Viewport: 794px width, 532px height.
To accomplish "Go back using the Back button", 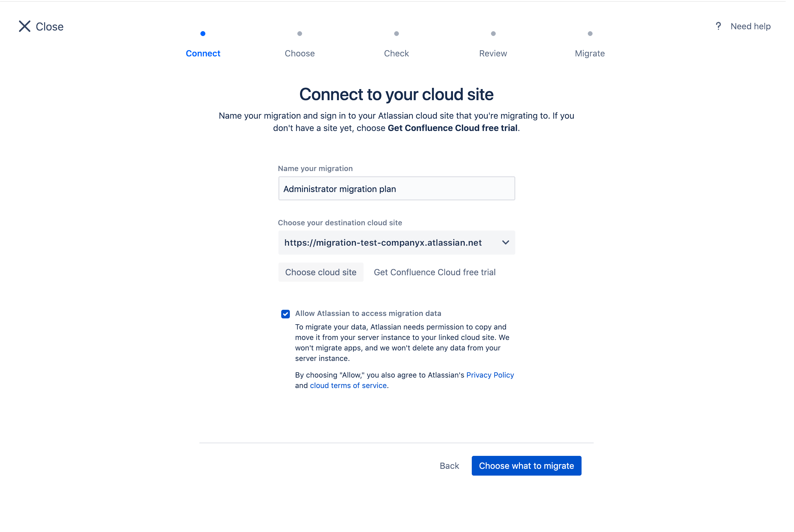I will point(449,466).
